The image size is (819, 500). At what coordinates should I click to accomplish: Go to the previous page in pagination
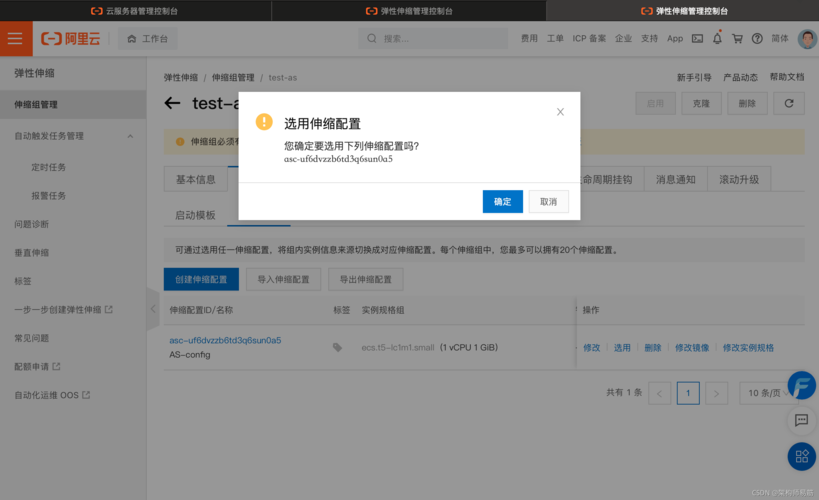[659, 393]
